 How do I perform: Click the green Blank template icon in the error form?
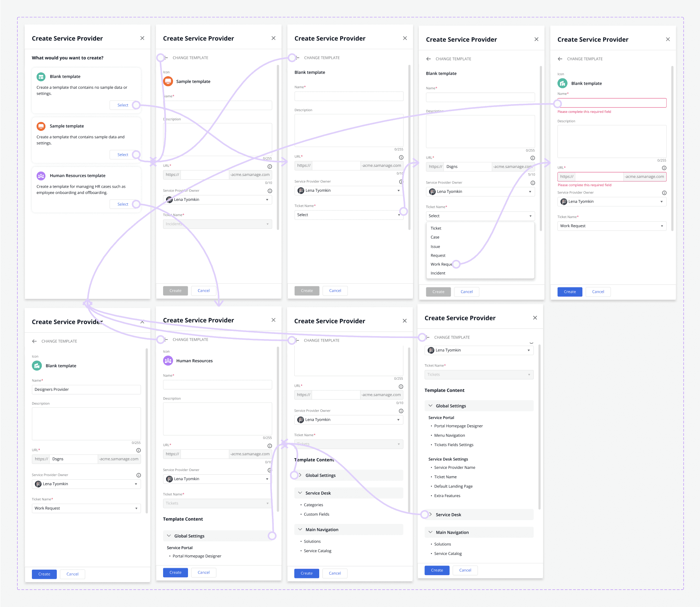click(x=562, y=83)
